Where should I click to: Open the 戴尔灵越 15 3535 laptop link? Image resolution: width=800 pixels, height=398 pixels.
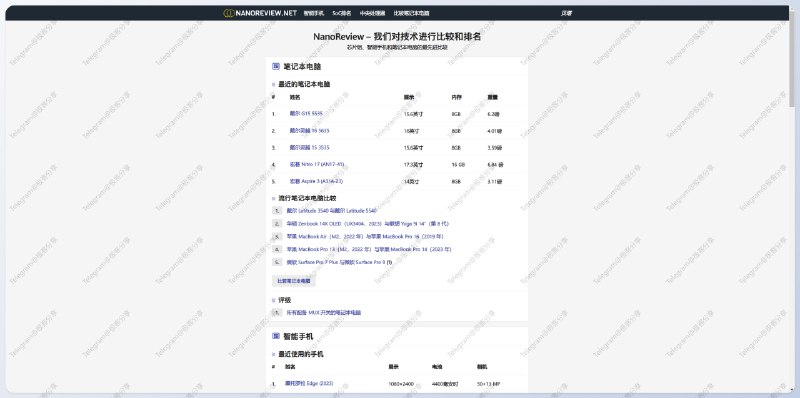(309, 147)
